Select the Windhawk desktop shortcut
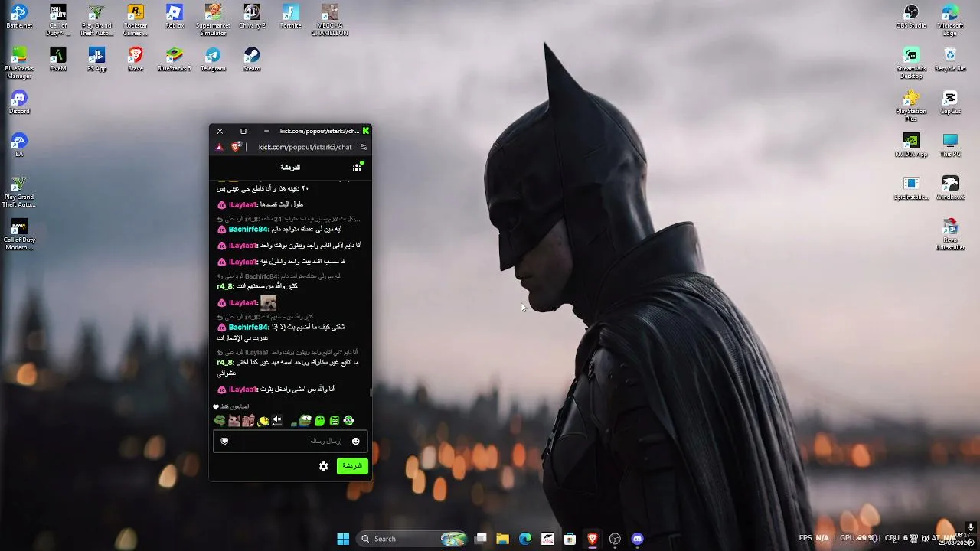 (x=950, y=188)
